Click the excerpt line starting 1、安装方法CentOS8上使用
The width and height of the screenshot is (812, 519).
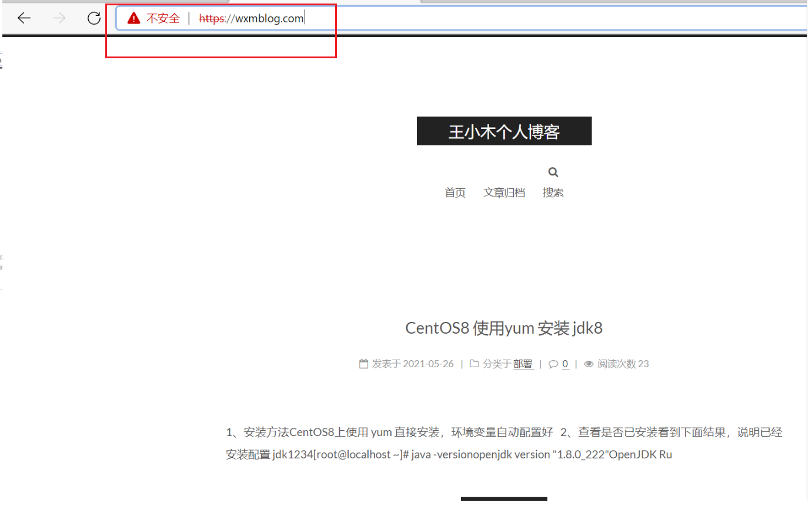(504, 432)
